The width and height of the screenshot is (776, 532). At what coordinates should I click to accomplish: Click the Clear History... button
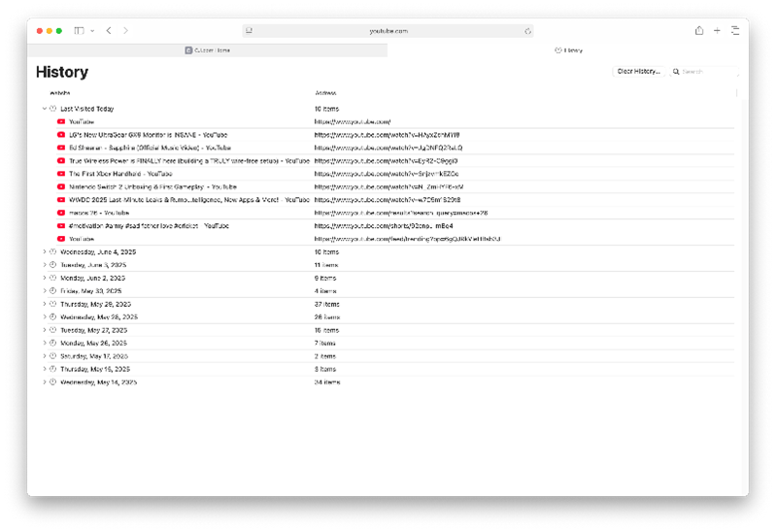pyautogui.click(x=638, y=71)
